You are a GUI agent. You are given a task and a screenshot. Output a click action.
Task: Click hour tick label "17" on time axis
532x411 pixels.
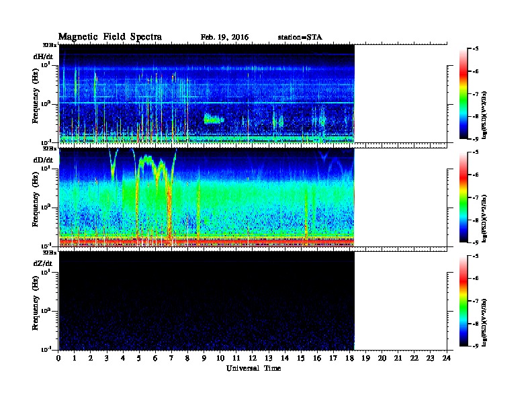pos(334,359)
